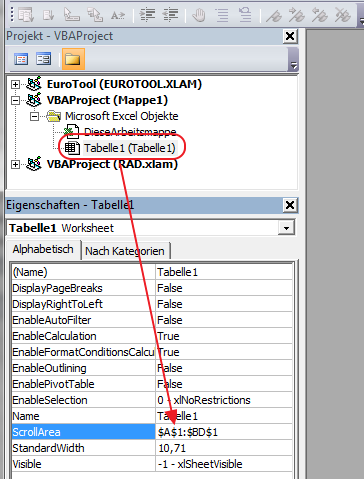Select the Name property row

[83, 416]
